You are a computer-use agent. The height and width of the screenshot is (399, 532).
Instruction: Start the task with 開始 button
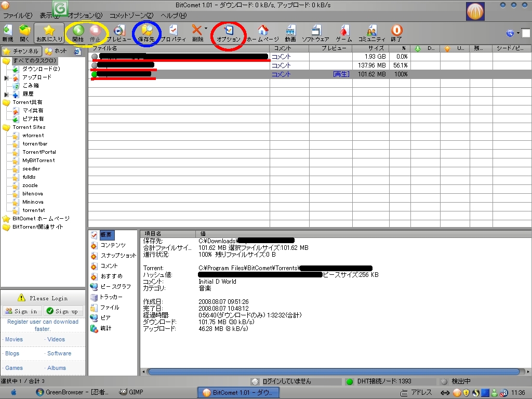point(78,33)
